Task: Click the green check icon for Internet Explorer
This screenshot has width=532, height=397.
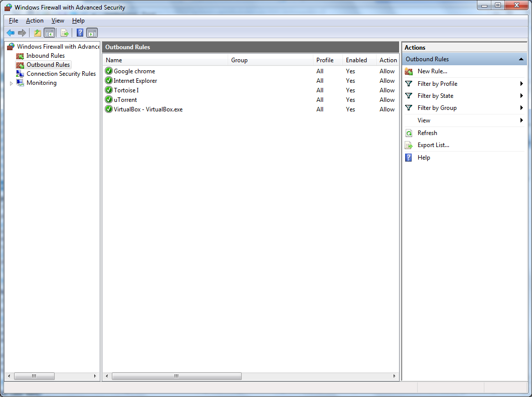Action: point(109,80)
